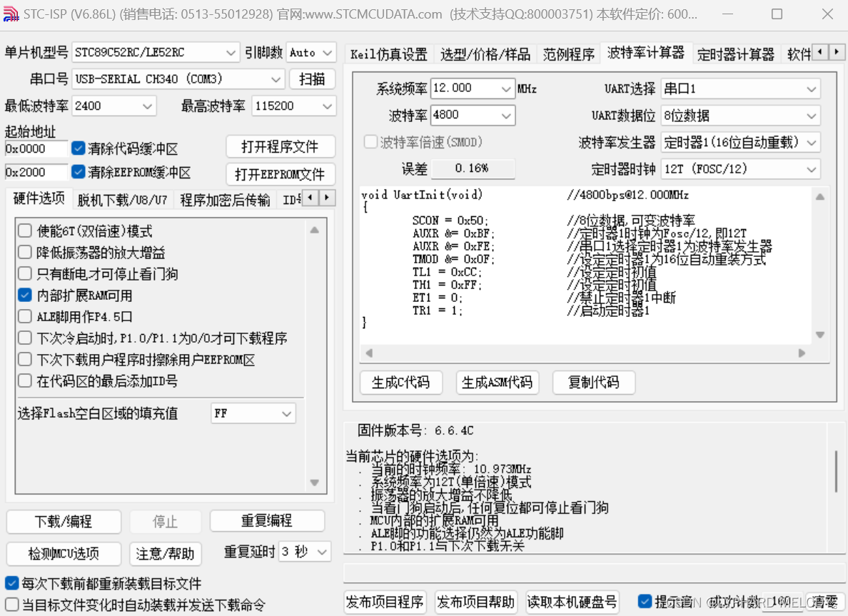
Task: Click down arrow on code panel scrollbar
Action: point(819,334)
